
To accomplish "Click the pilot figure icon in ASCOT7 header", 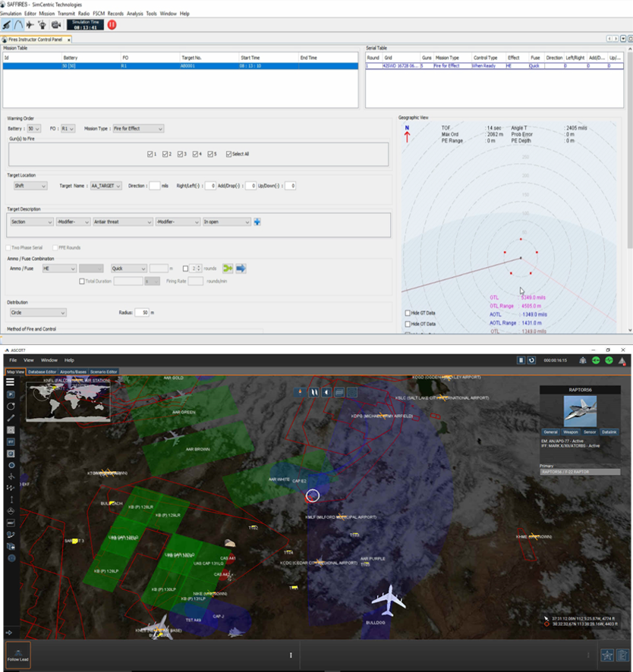I will 583,360.
